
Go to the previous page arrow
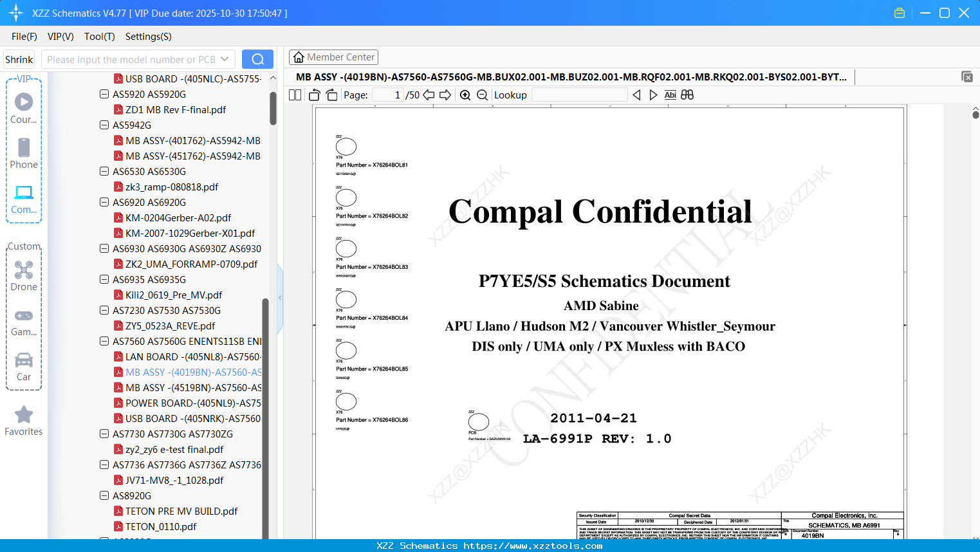click(x=429, y=95)
